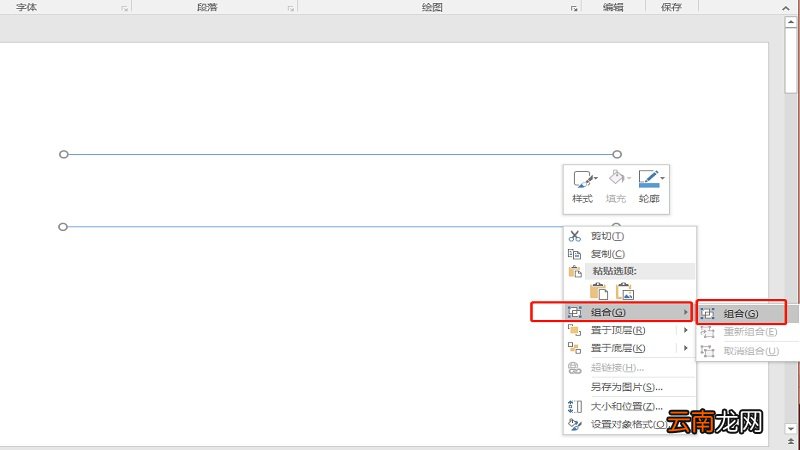The image size is (800, 450).
Task: Open the Group (组合) submenu entry
Action: tap(612, 313)
